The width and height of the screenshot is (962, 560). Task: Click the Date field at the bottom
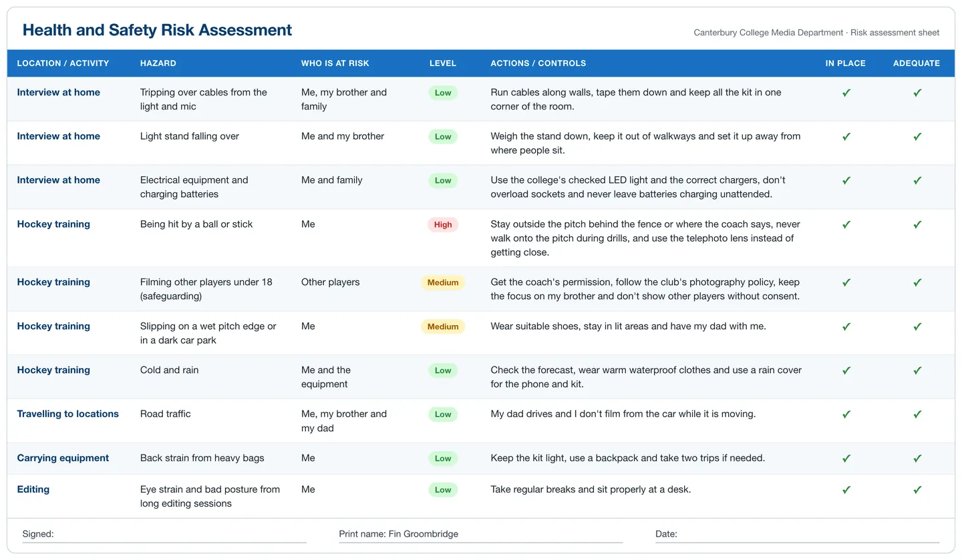pyautogui.click(x=797, y=534)
